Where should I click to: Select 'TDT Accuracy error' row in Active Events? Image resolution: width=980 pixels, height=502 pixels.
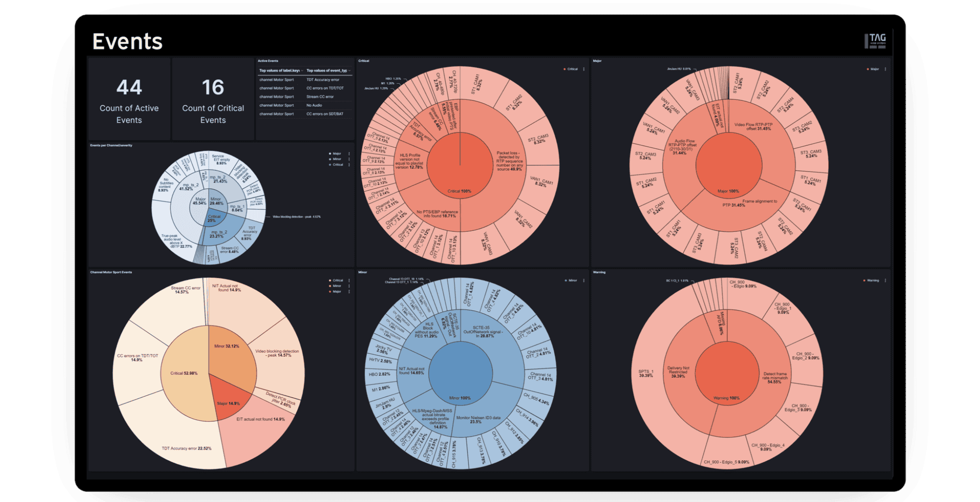coord(323,80)
